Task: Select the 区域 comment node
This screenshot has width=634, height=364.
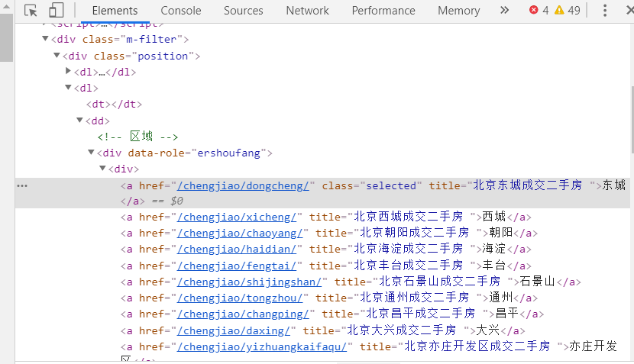Action: click(137, 137)
